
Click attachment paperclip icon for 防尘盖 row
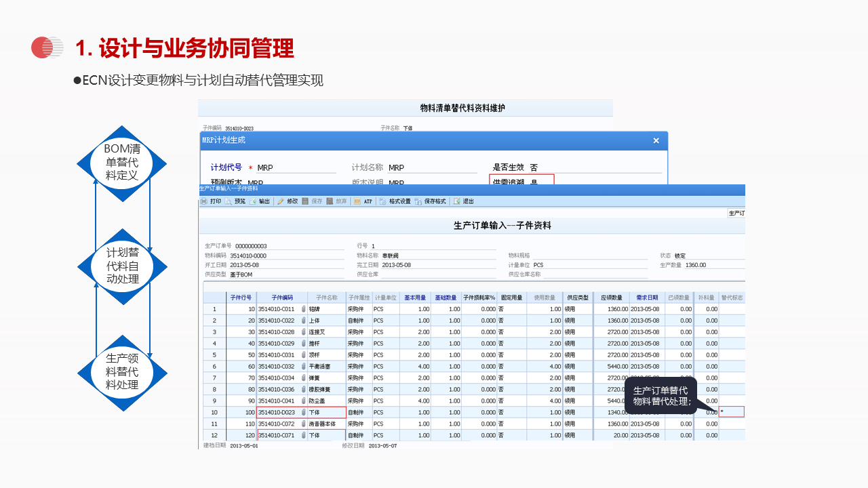point(304,401)
